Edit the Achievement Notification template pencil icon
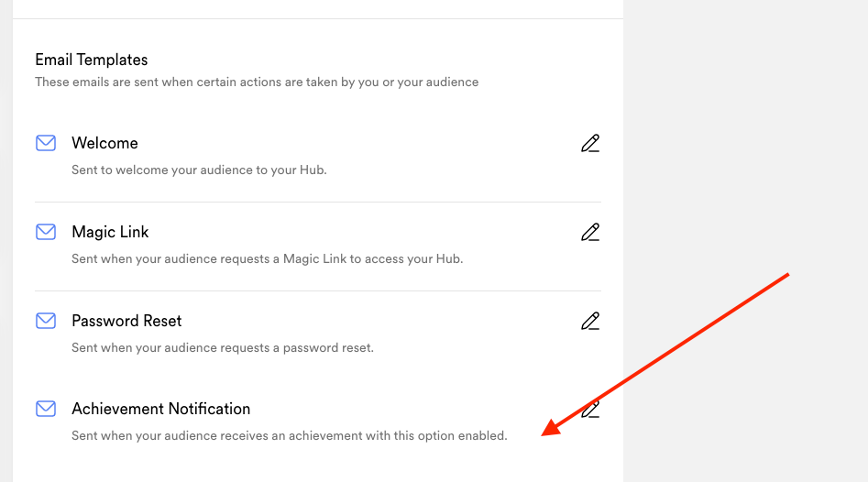 pyautogui.click(x=590, y=410)
